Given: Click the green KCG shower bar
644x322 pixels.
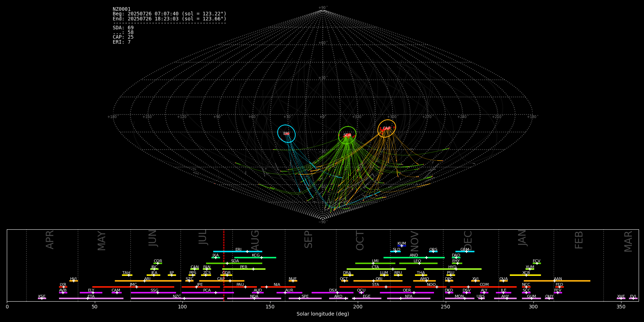Looking at the screenshot, I should (x=255, y=257).
